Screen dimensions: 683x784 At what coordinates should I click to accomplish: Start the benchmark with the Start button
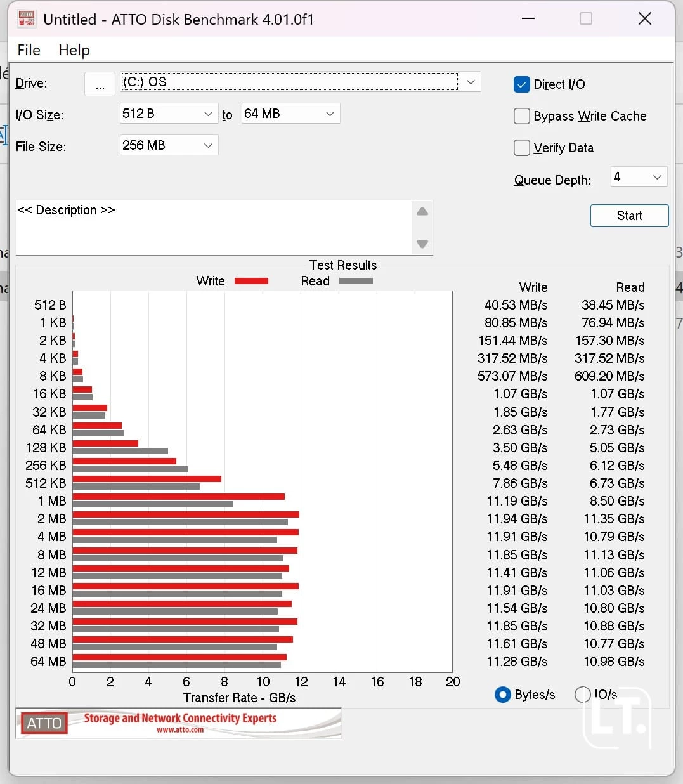point(629,216)
